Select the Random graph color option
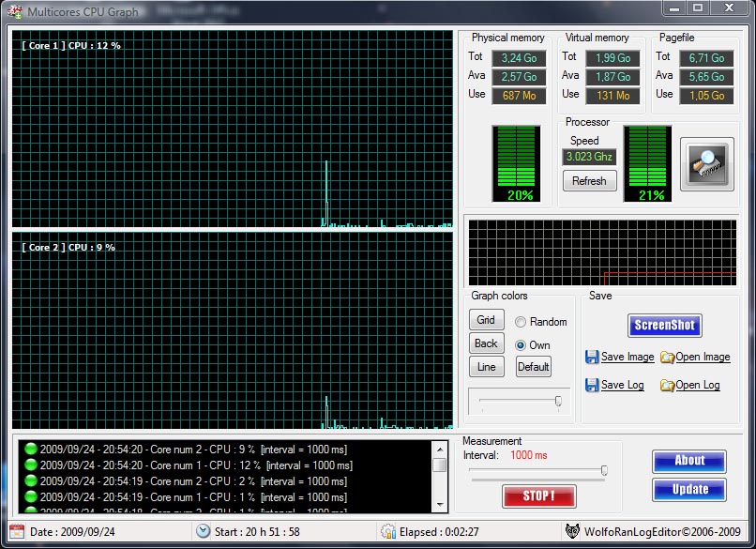756x549 pixels. tap(521, 322)
